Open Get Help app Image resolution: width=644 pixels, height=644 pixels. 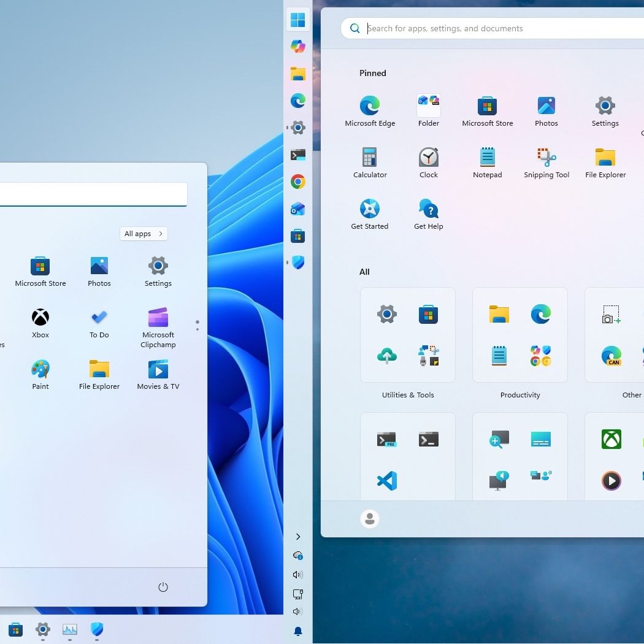[x=428, y=215]
